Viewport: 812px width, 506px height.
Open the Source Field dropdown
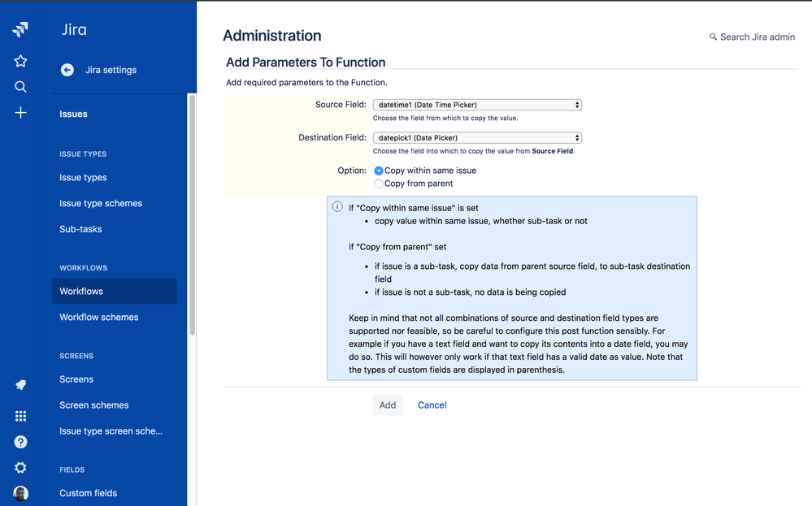coord(477,105)
